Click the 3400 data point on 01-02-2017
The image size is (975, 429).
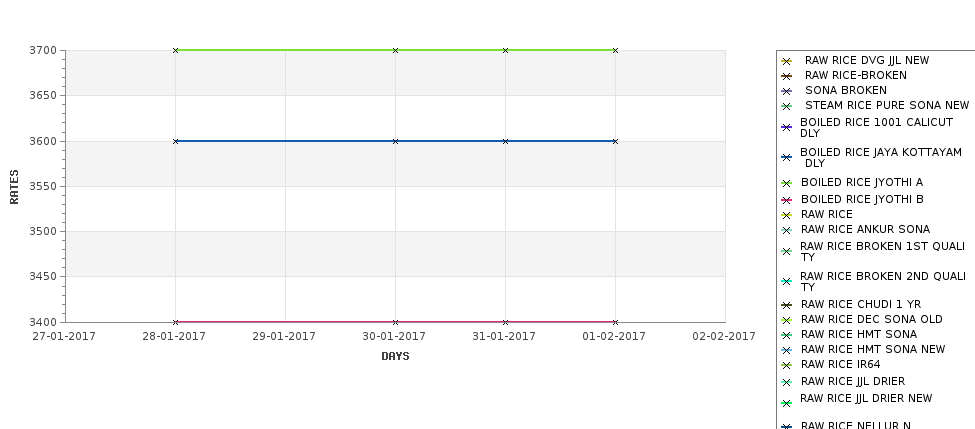click(615, 322)
